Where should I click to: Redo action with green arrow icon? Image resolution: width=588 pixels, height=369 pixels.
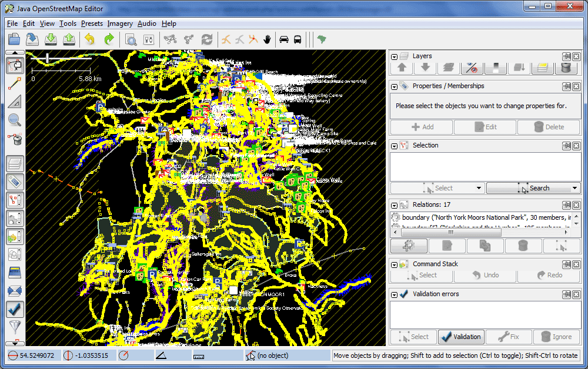coord(109,39)
